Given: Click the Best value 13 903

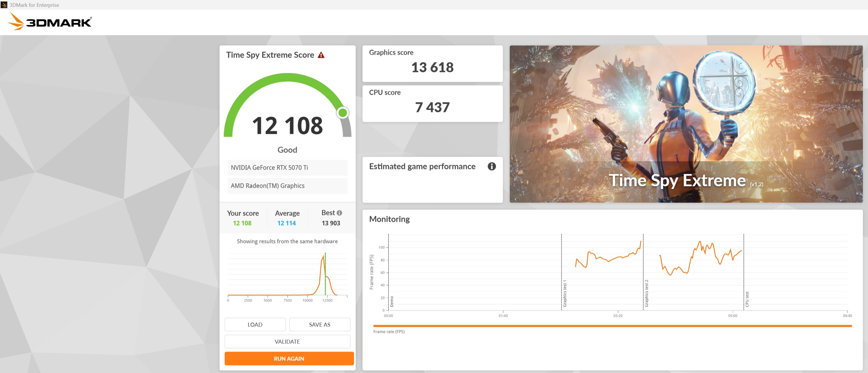Looking at the screenshot, I should (x=331, y=223).
